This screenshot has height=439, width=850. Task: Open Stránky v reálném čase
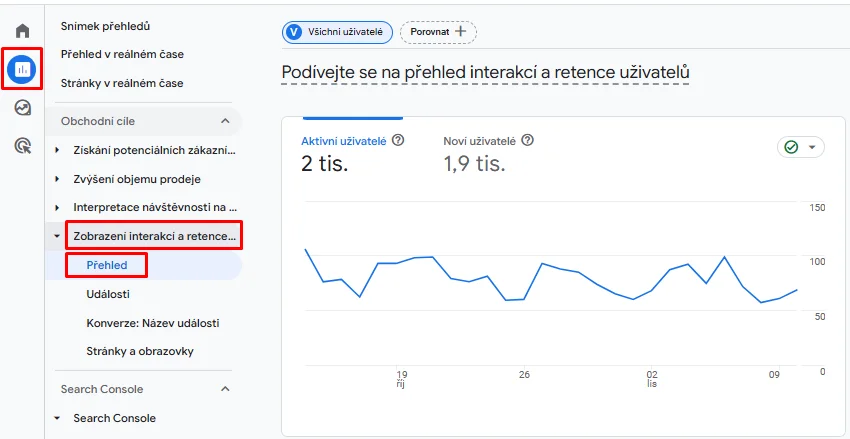[122, 83]
